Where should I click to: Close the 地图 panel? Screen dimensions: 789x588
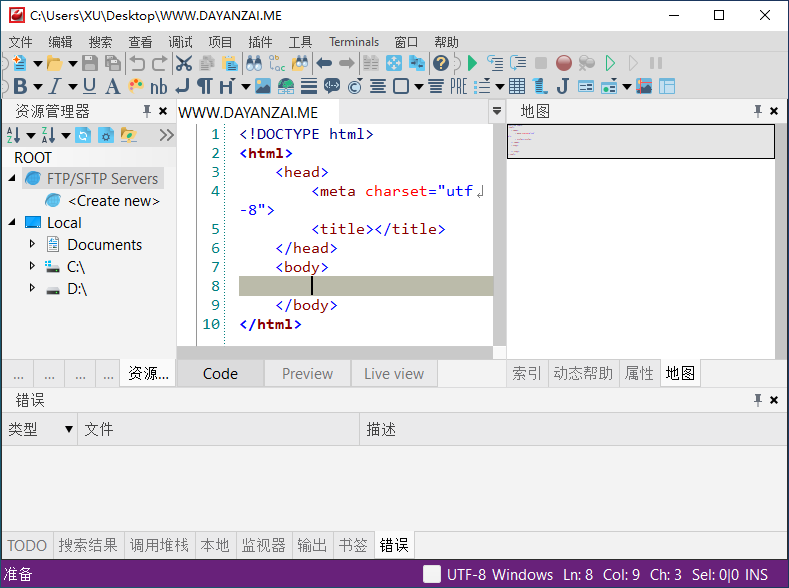click(x=774, y=111)
